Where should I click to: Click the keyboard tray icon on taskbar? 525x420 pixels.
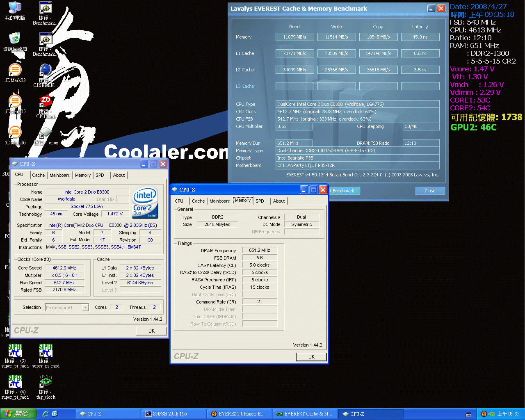[x=468, y=414]
